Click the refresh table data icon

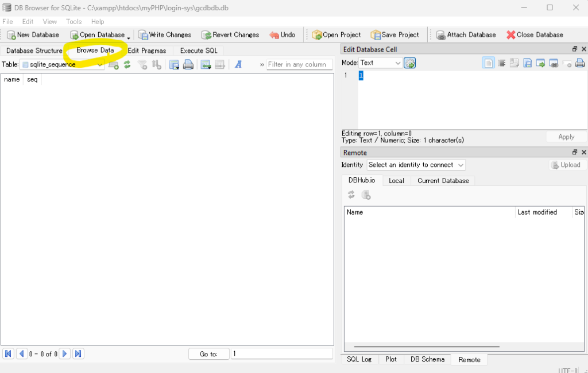coord(127,65)
